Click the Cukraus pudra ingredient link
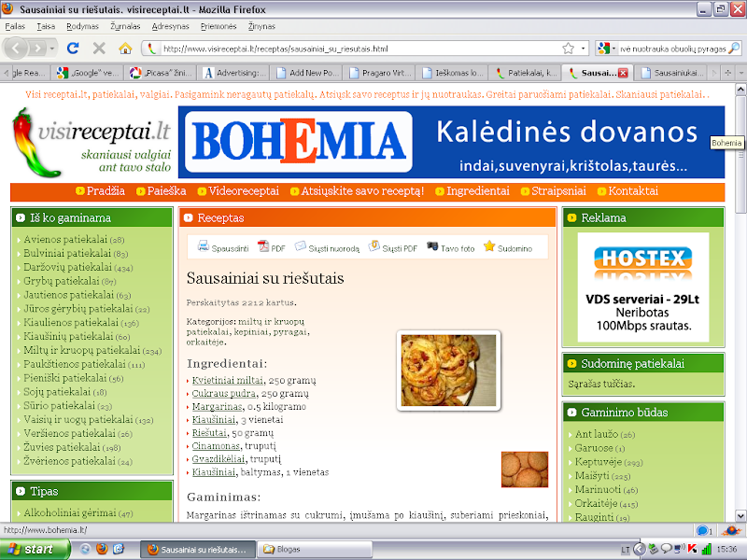Viewport: 747px width, 560px height. pyautogui.click(x=224, y=394)
